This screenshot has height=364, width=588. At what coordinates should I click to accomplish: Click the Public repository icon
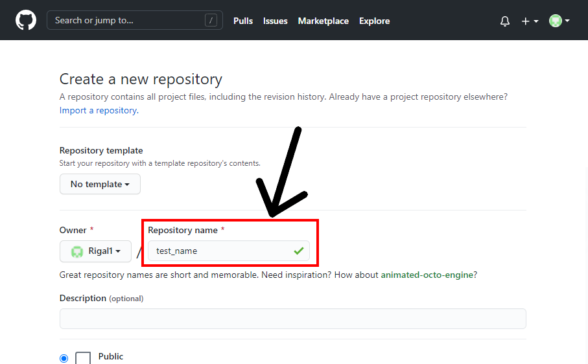83,358
